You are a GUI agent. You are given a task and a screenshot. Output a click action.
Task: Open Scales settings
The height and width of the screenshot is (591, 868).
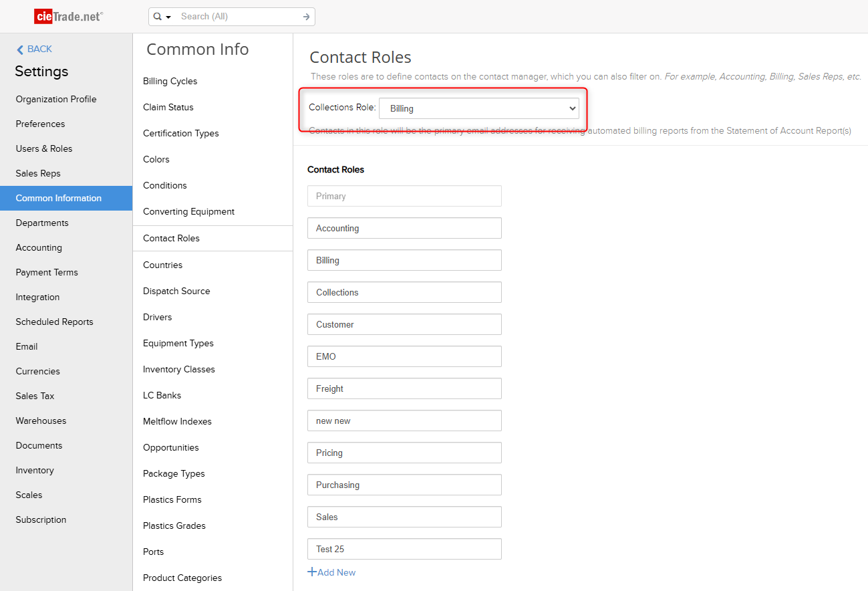[x=29, y=495]
